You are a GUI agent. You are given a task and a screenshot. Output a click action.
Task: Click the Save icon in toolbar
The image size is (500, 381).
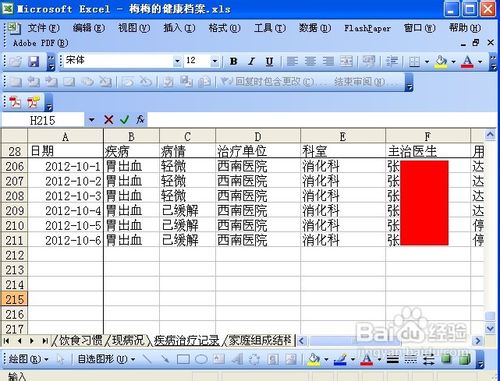(x=33, y=61)
